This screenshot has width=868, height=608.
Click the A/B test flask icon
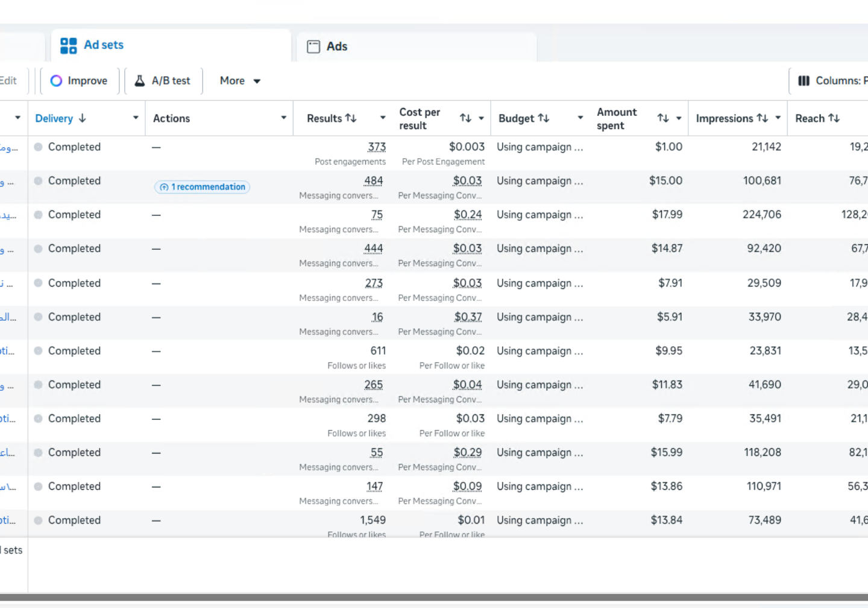pos(139,81)
